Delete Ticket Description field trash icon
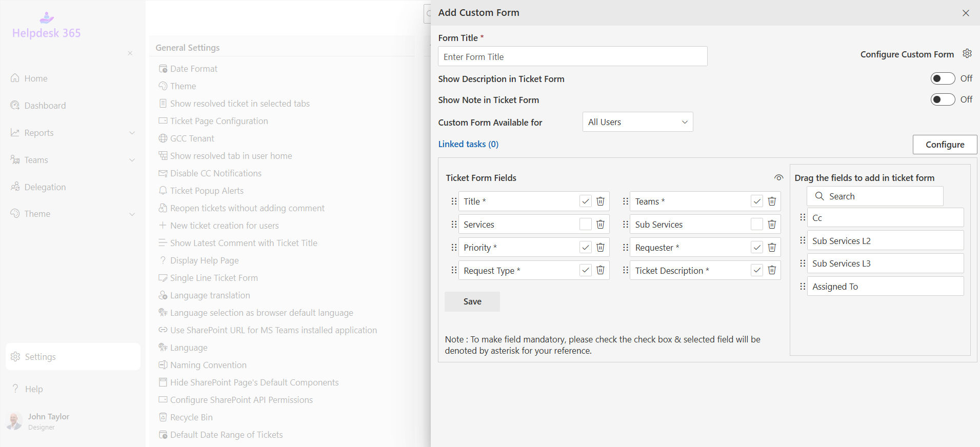Image resolution: width=980 pixels, height=447 pixels. [772, 270]
